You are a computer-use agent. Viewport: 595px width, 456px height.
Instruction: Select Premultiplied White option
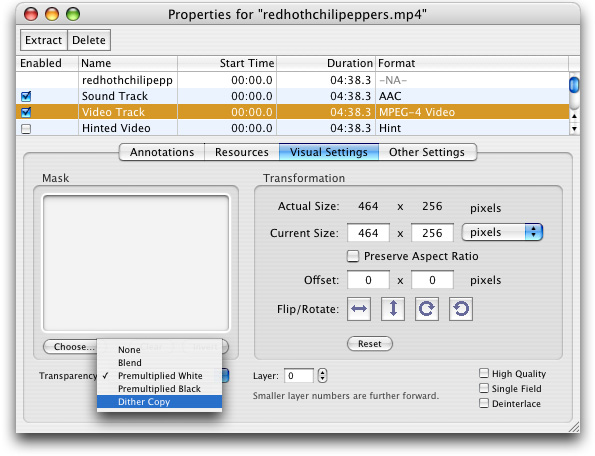point(159,376)
